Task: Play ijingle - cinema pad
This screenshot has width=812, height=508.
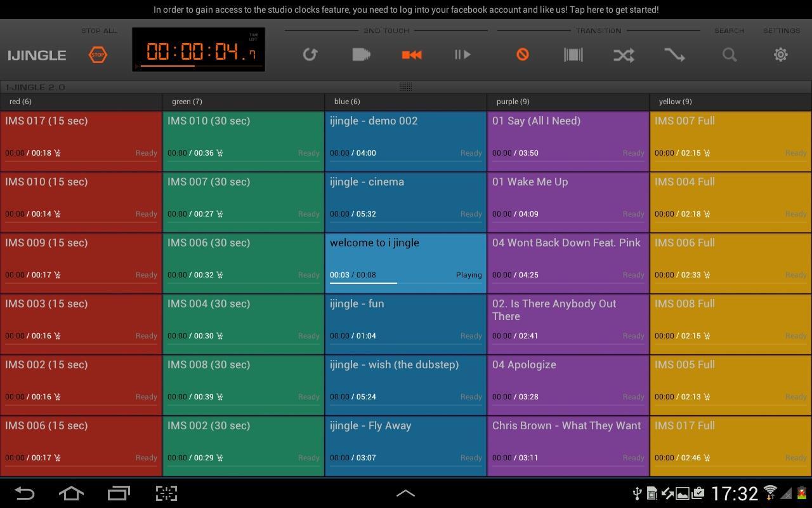Action: pos(406,202)
